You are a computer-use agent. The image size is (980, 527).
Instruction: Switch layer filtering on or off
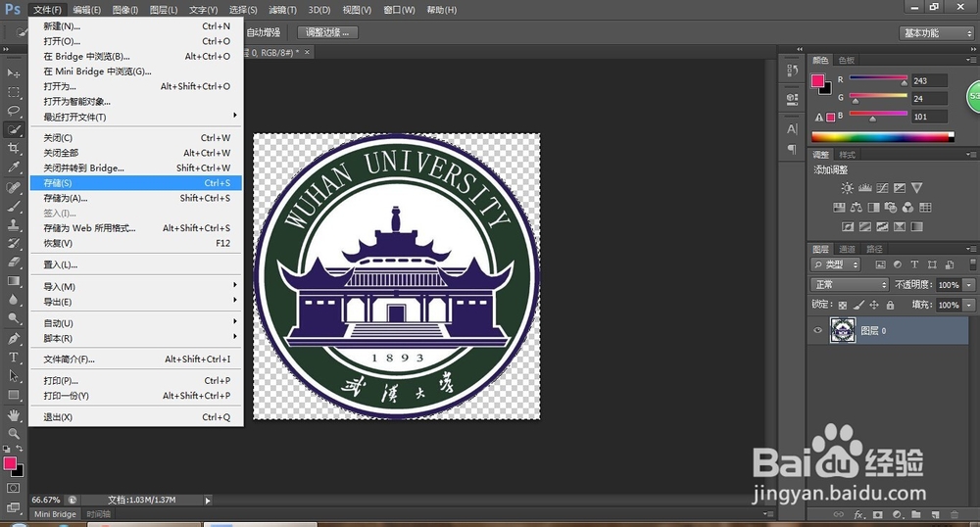(x=972, y=264)
